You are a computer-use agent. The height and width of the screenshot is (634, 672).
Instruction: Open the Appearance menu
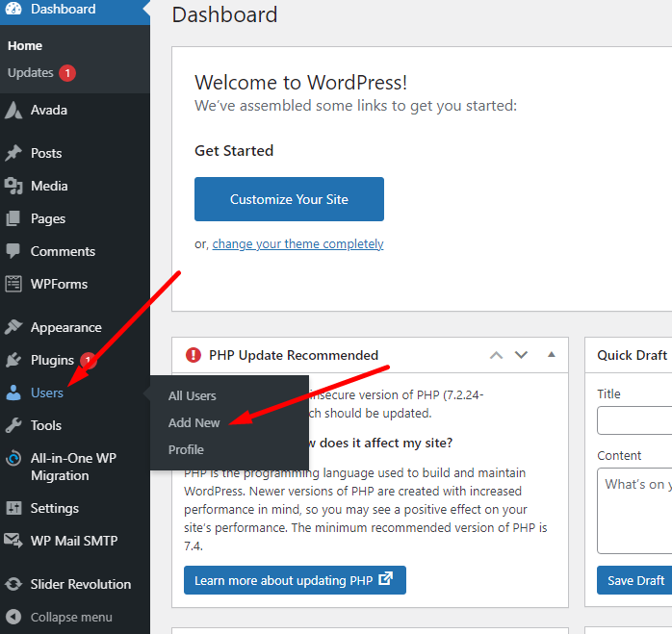pyautogui.click(x=66, y=328)
